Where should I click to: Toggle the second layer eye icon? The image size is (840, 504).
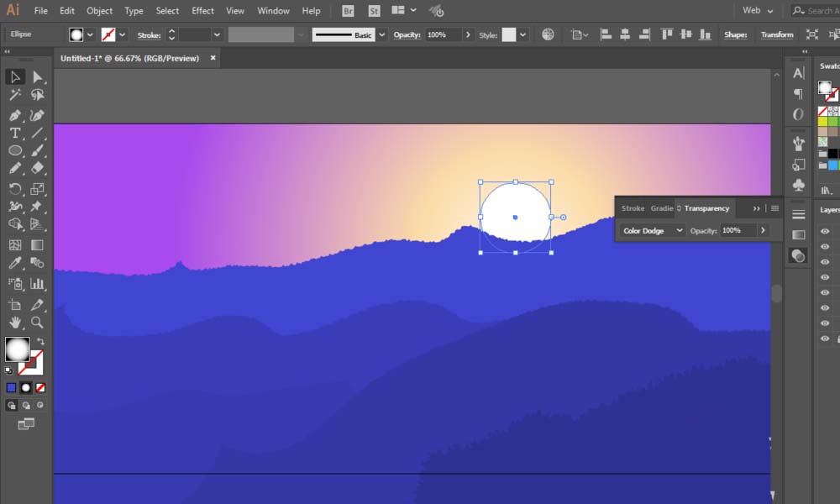(x=825, y=247)
